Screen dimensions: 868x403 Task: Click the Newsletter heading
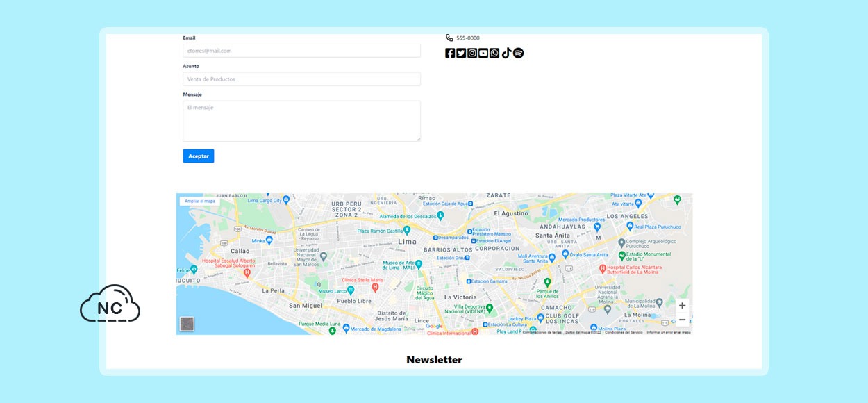pyautogui.click(x=434, y=359)
